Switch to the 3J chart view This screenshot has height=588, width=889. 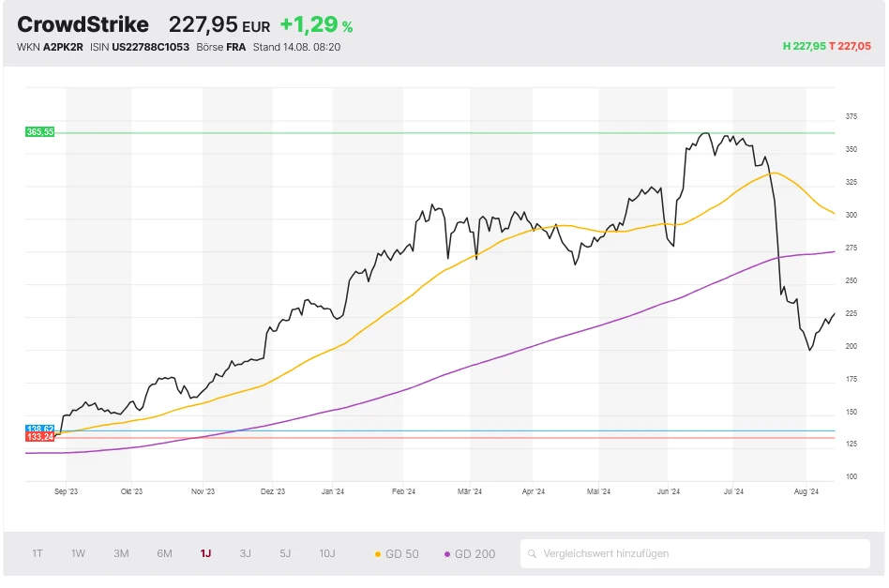(x=245, y=553)
